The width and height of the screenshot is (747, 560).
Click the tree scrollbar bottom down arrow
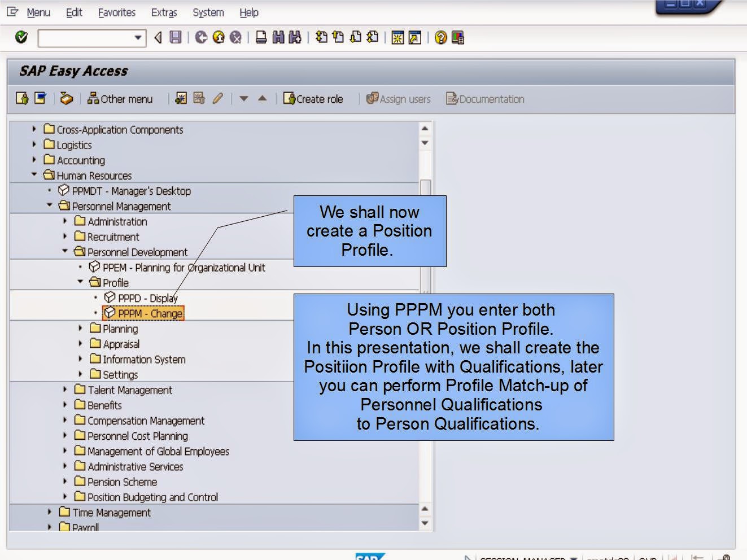pos(425,523)
